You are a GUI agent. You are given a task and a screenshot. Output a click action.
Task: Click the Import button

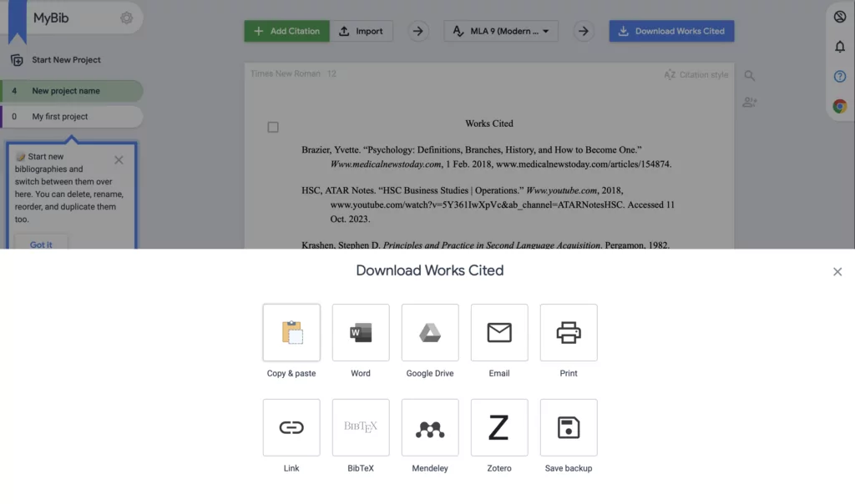pos(361,31)
